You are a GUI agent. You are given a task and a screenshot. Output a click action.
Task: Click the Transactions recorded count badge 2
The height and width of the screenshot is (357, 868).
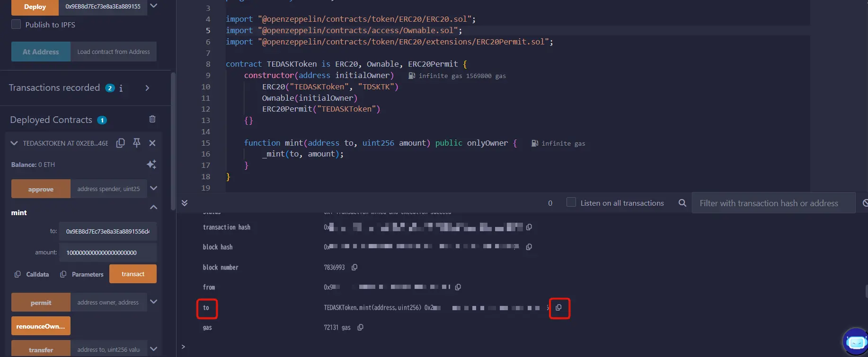click(110, 88)
